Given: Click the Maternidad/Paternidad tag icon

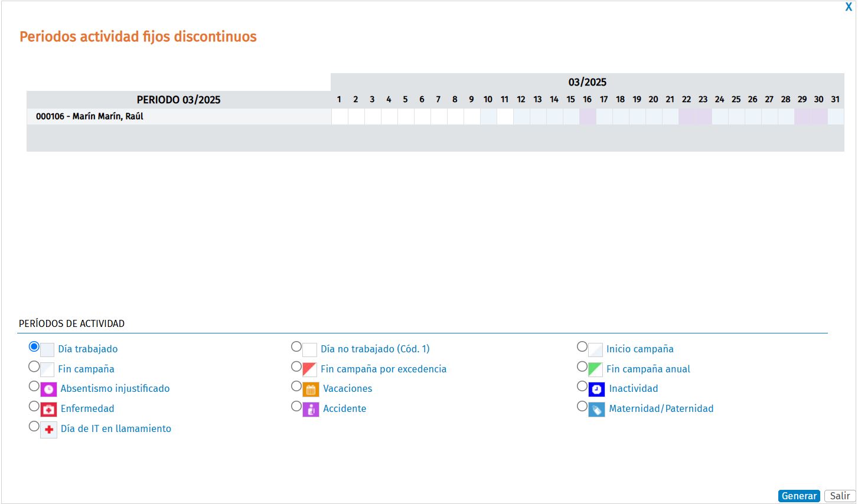Looking at the screenshot, I should (596, 409).
